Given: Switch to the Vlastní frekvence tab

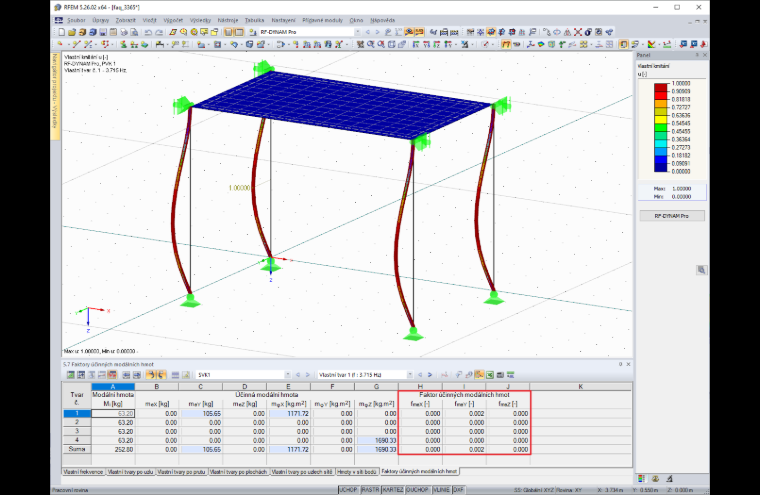Looking at the screenshot, I should (83, 472).
